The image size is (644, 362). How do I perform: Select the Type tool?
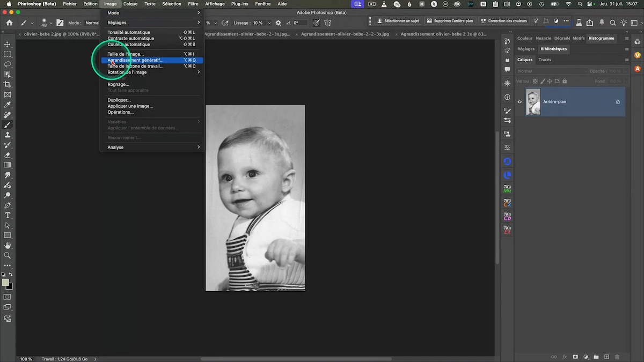(x=8, y=215)
